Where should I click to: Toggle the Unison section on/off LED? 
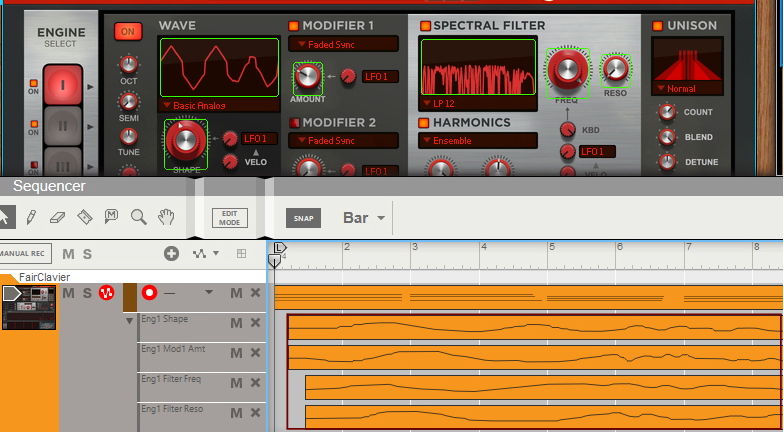(658, 25)
